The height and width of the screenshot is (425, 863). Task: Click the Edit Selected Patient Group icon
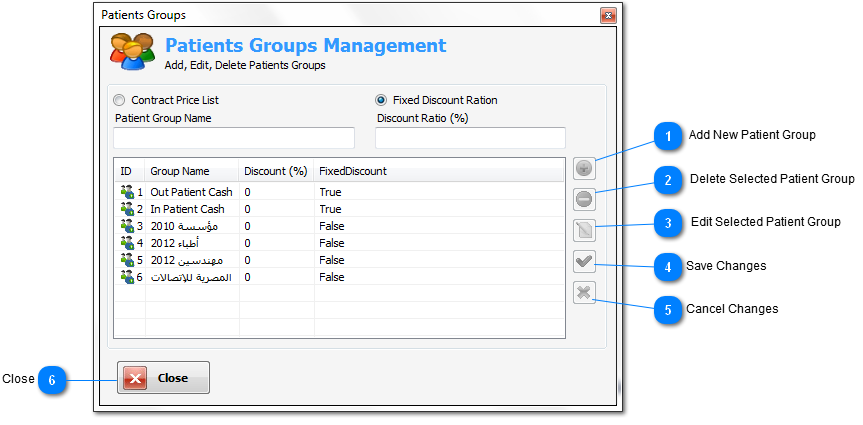[x=585, y=230]
